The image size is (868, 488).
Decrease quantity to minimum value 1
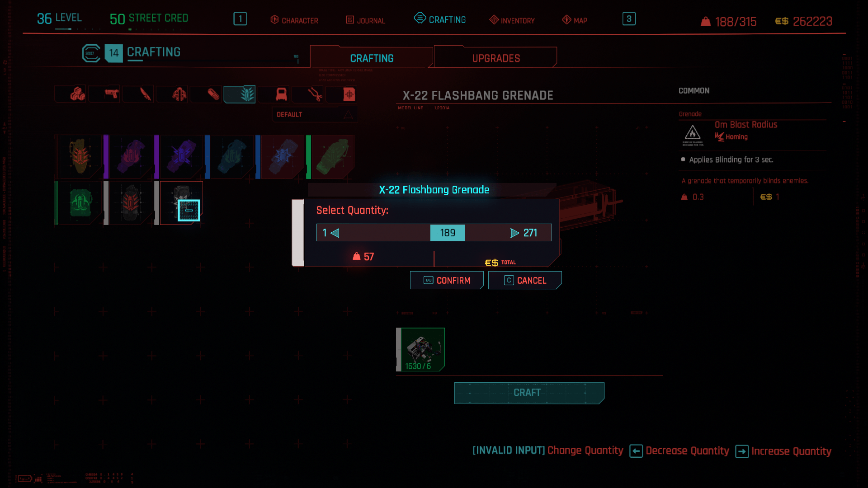(325, 232)
